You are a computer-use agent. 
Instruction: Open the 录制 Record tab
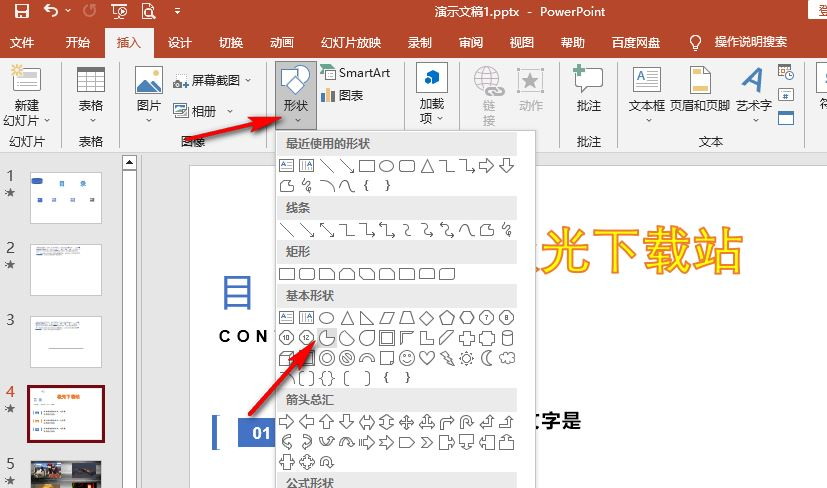[419, 42]
